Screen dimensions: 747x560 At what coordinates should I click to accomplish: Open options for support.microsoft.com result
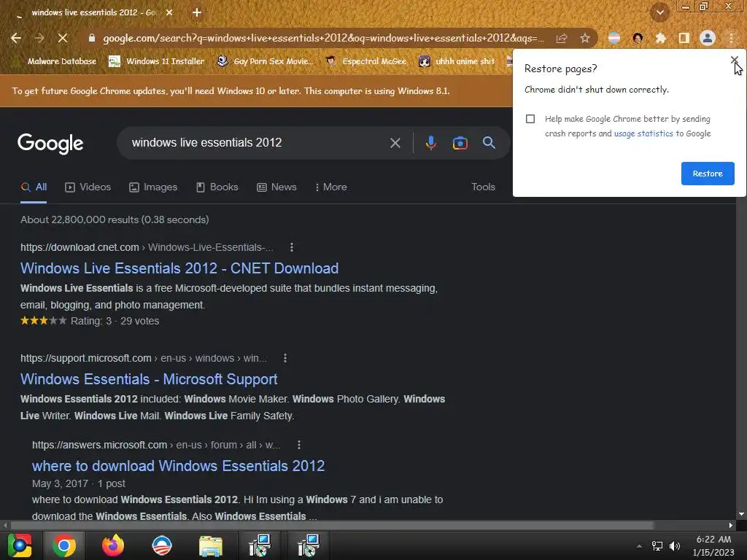285,358
